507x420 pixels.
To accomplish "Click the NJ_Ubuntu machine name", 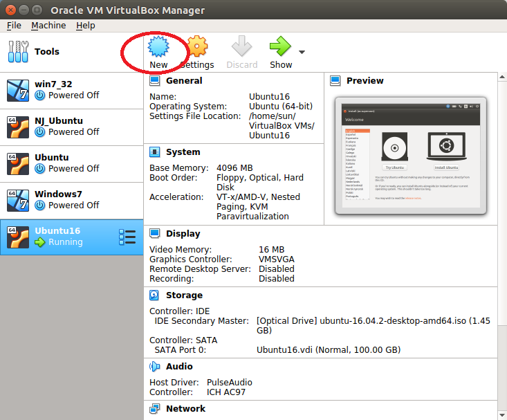I will point(59,120).
